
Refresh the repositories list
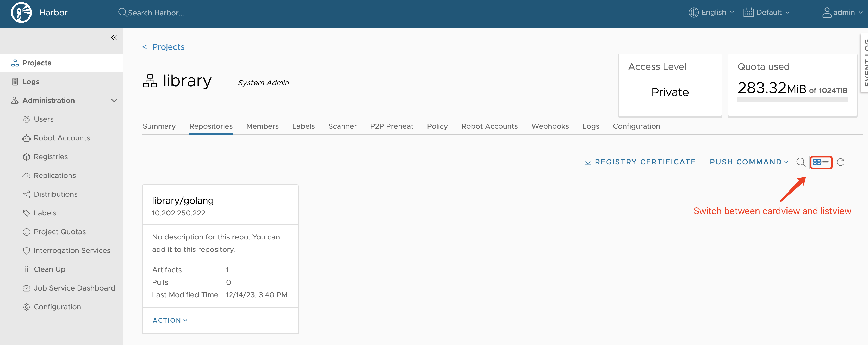[841, 162]
